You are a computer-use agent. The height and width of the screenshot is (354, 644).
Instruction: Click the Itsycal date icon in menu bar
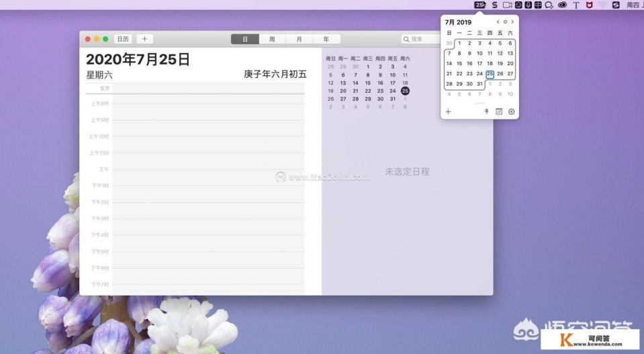[479, 5]
